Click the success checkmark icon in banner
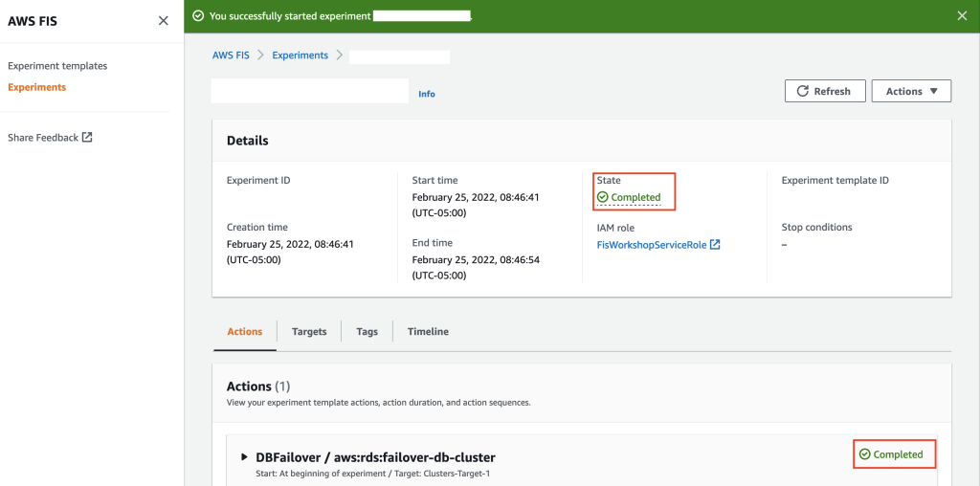 click(198, 16)
